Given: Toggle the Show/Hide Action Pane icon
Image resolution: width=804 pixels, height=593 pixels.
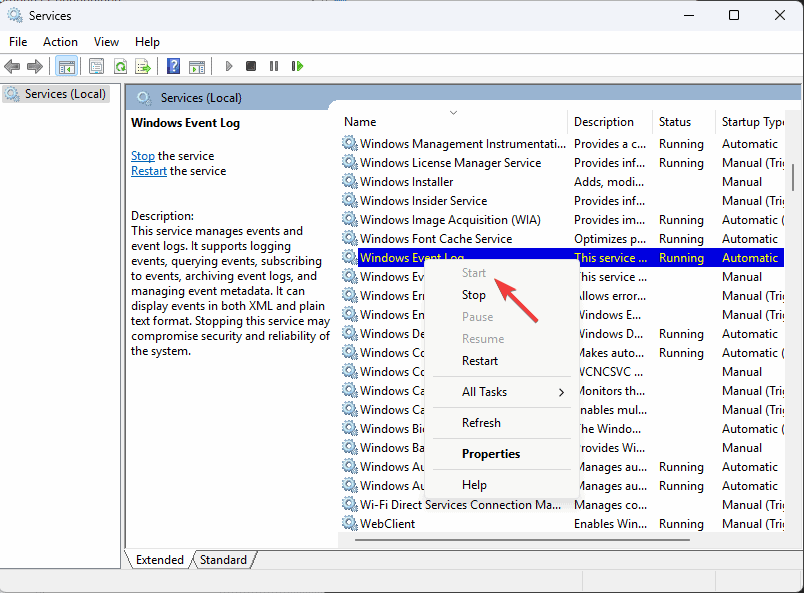Looking at the screenshot, I should [197, 66].
